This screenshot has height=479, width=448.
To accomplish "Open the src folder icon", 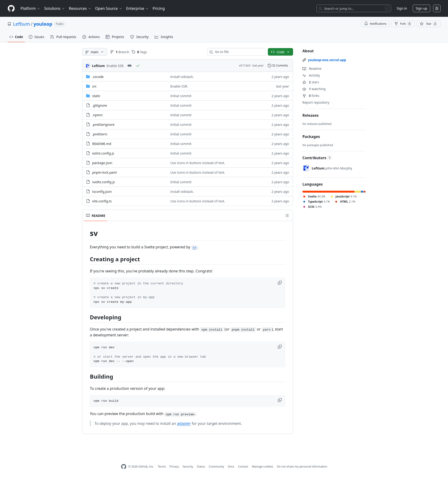I will pyautogui.click(x=88, y=86).
